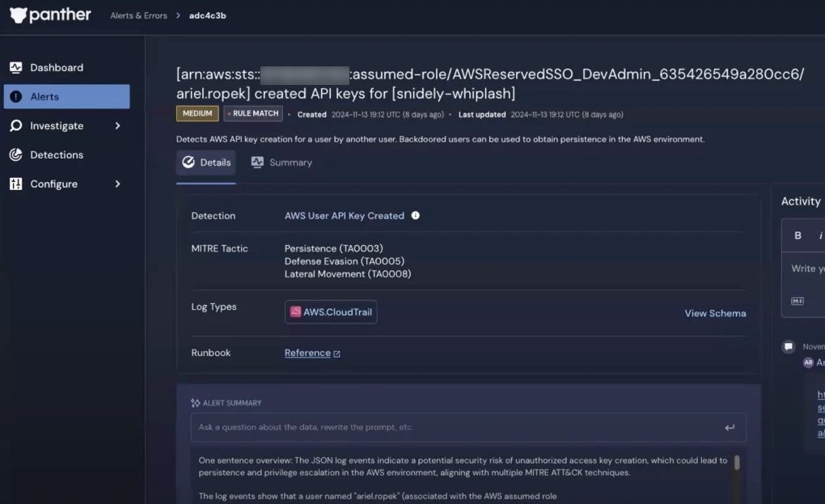Open the Runbook Reference link
This screenshot has width=825, height=504.
(307, 353)
